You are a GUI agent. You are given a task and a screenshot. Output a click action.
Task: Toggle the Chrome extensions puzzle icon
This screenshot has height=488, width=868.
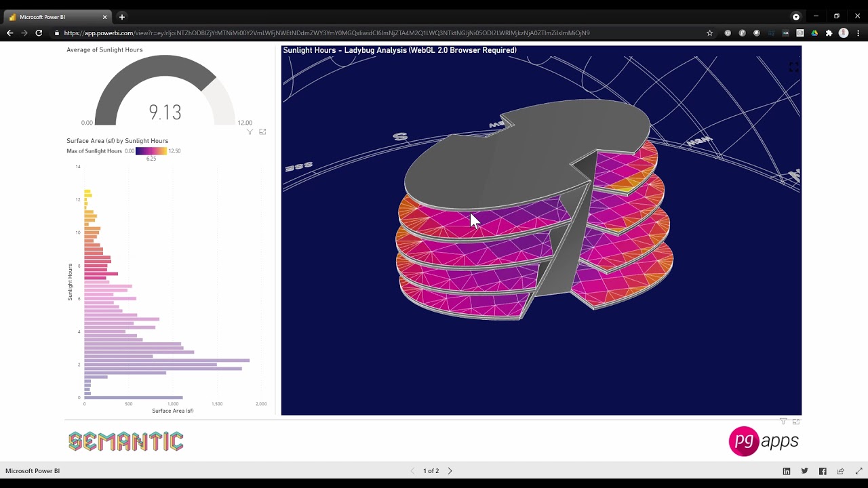click(x=827, y=32)
